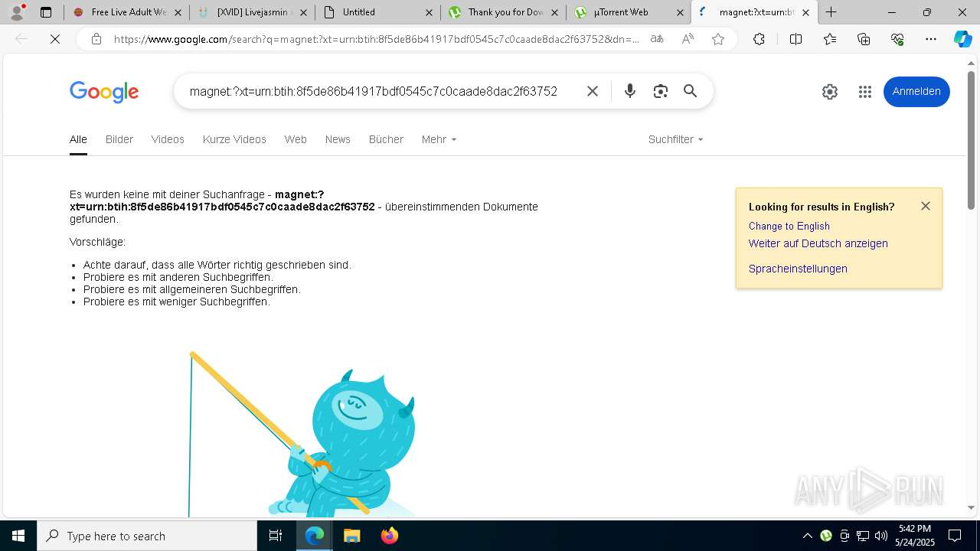Expand the Mehr dropdown
This screenshot has height=551, width=980.
(439, 139)
